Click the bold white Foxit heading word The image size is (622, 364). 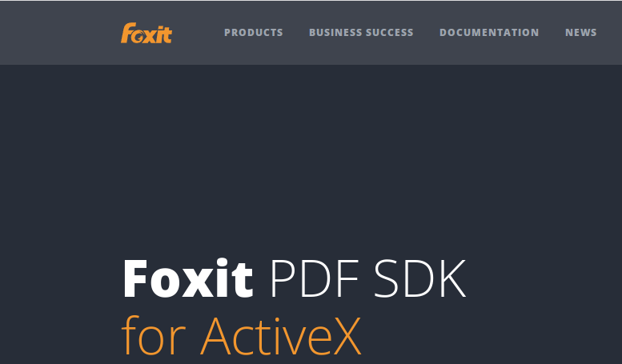[x=188, y=278]
